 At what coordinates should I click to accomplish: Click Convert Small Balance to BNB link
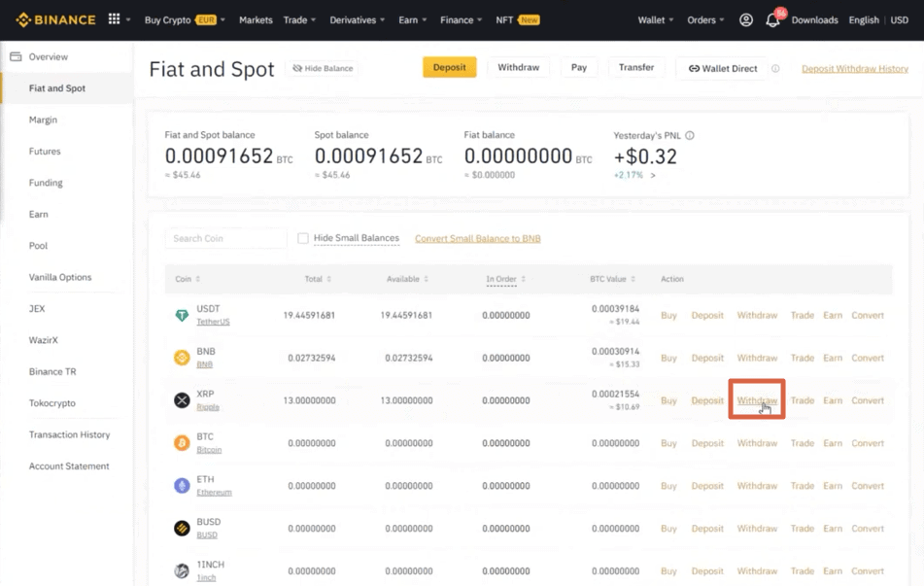pos(478,239)
